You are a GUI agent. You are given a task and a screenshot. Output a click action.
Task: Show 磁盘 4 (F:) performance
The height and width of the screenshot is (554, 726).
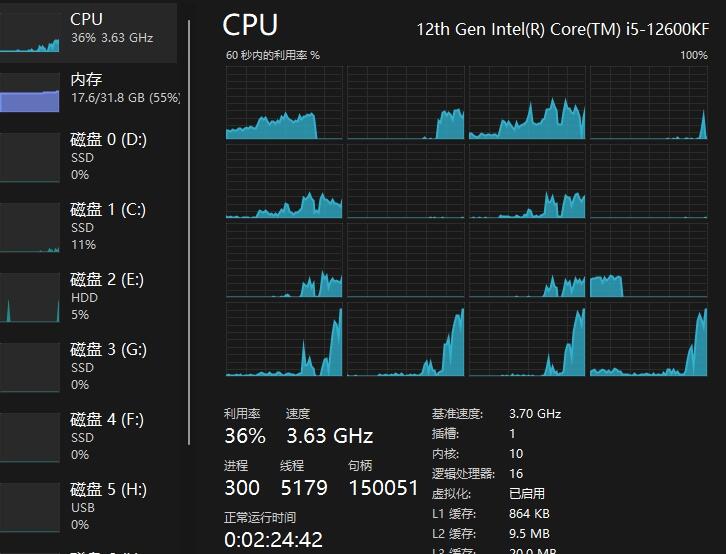[x=108, y=436]
